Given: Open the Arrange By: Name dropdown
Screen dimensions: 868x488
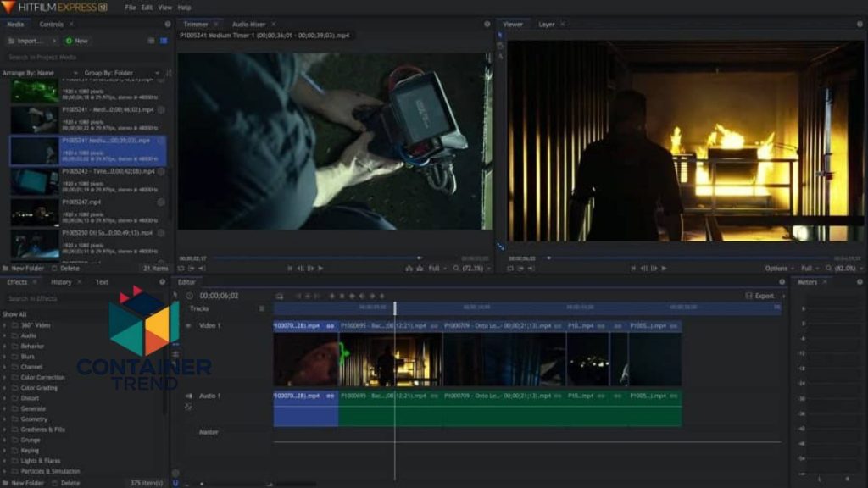Looking at the screenshot, I should click(x=40, y=73).
